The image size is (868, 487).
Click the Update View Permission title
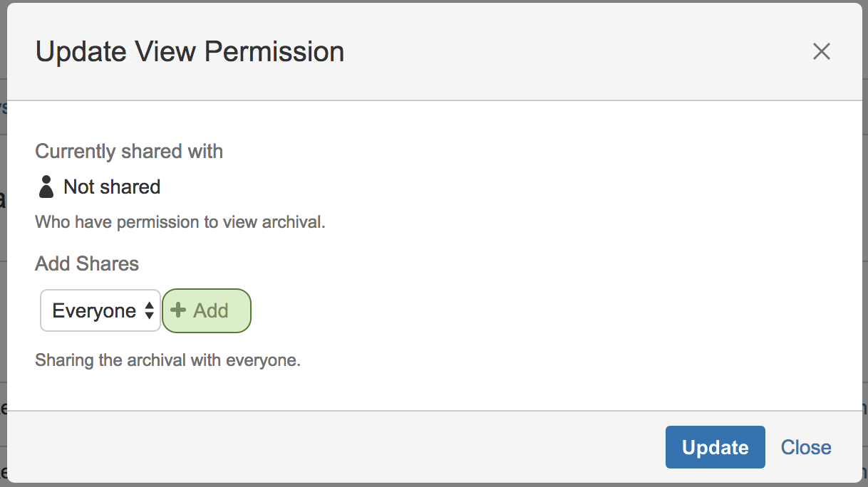[x=190, y=52]
